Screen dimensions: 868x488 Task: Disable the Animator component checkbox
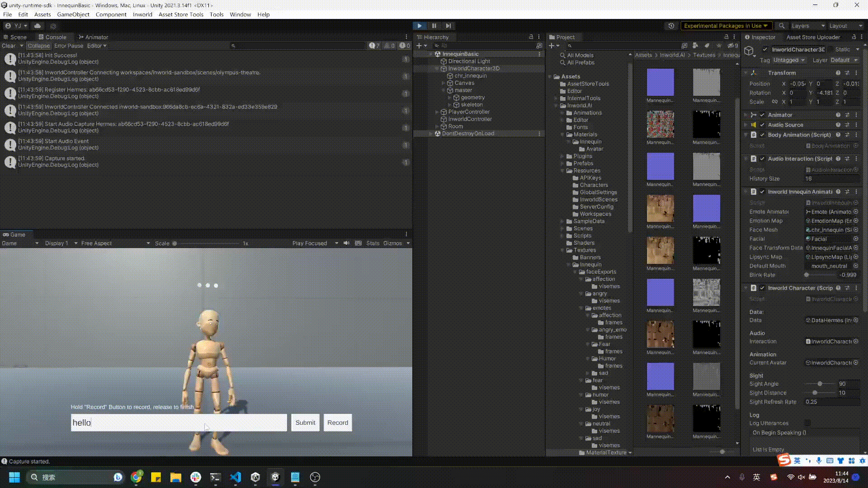coord(762,115)
